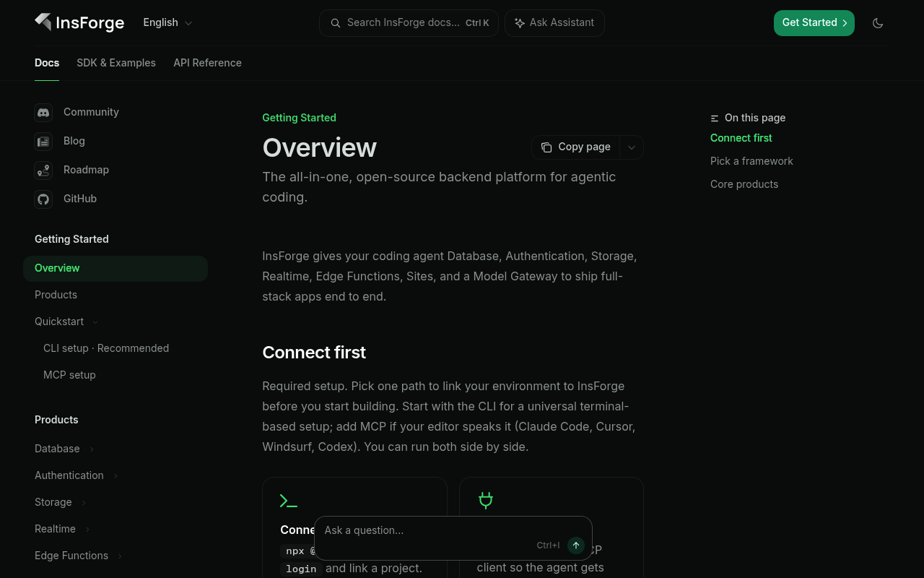The image size is (924, 578).
Task: Click the Blog newspaper icon
Action: click(x=43, y=141)
